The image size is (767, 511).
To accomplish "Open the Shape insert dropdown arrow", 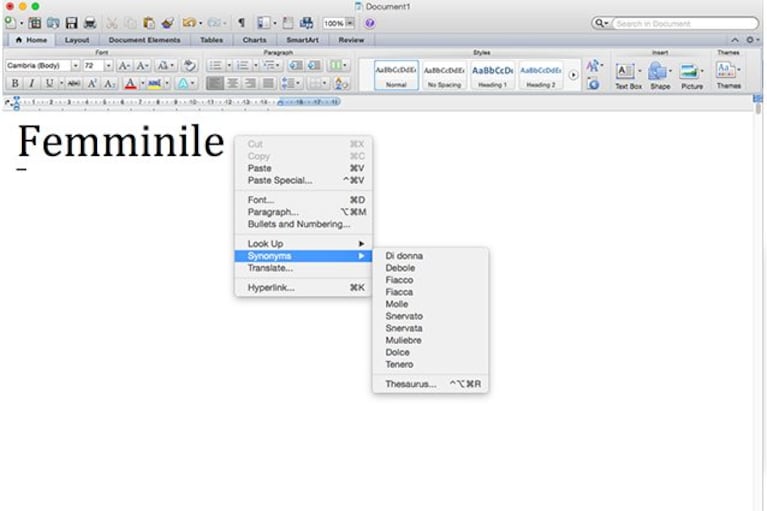I will pyautogui.click(x=670, y=71).
